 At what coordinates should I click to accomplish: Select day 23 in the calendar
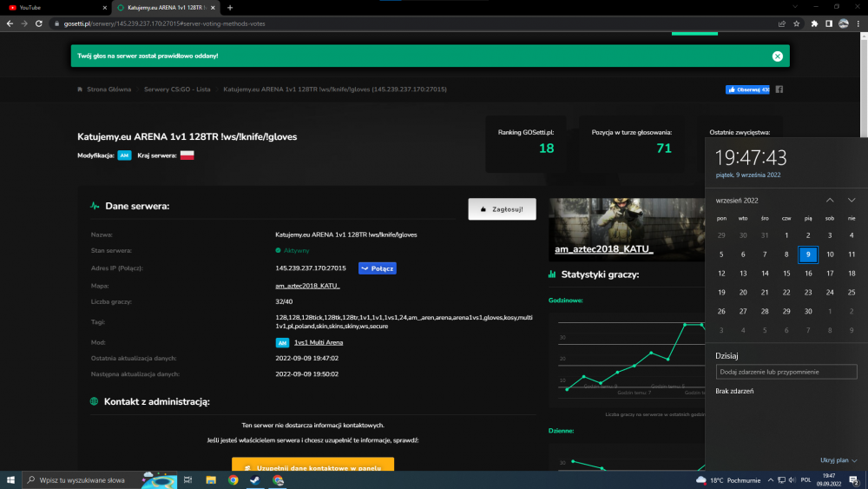coord(807,293)
